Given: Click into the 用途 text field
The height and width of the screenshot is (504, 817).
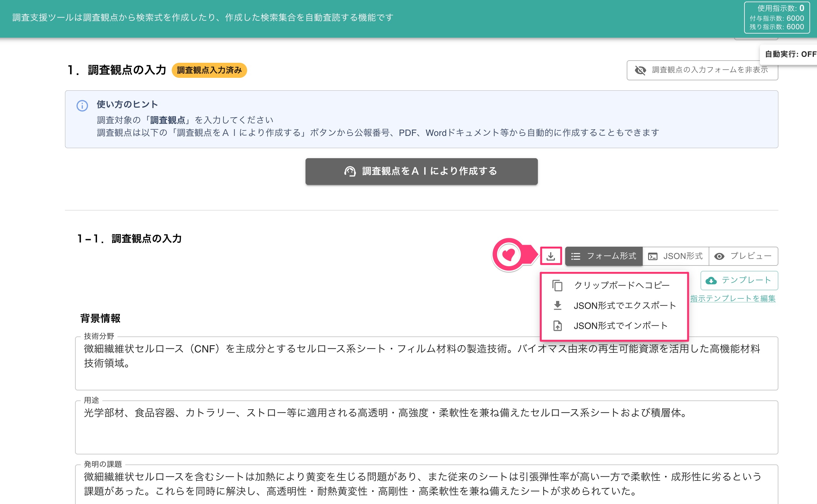Looking at the screenshot, I should [x=426, y=427].
